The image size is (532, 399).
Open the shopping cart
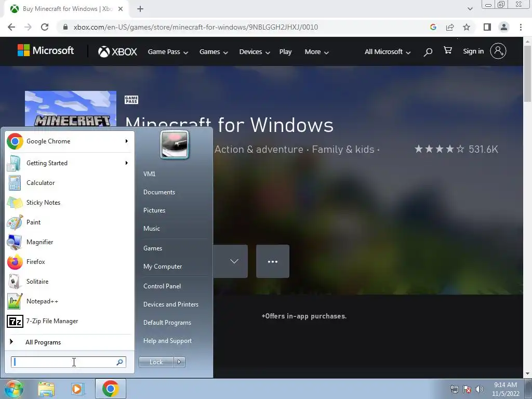448,50
